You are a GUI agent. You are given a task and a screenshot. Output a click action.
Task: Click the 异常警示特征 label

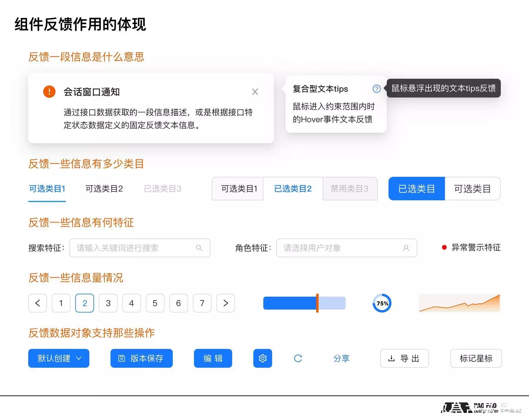[x=476, y=248]
